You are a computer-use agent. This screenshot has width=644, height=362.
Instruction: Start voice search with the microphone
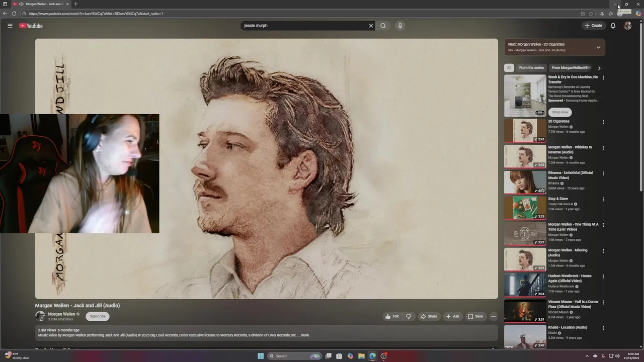pos(400,26)
